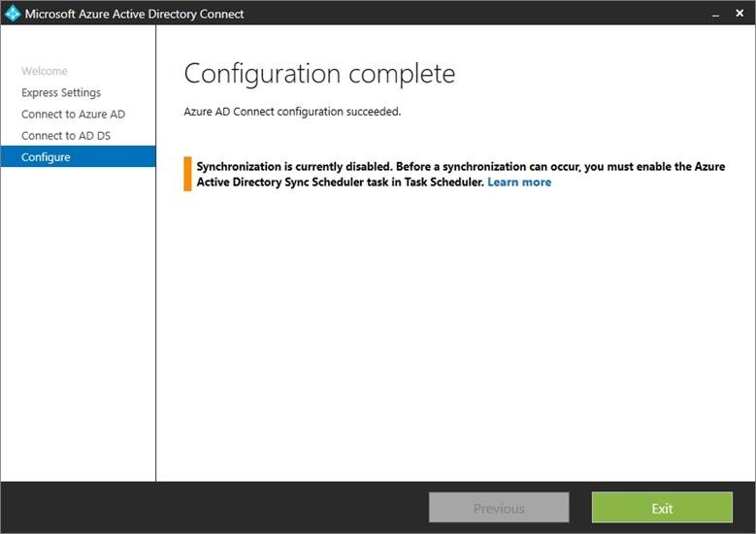756x534 pixels.
Task: Click the 'Microsoft Azure Active Directory Connect' window title
Action: (x=135, y=14)
